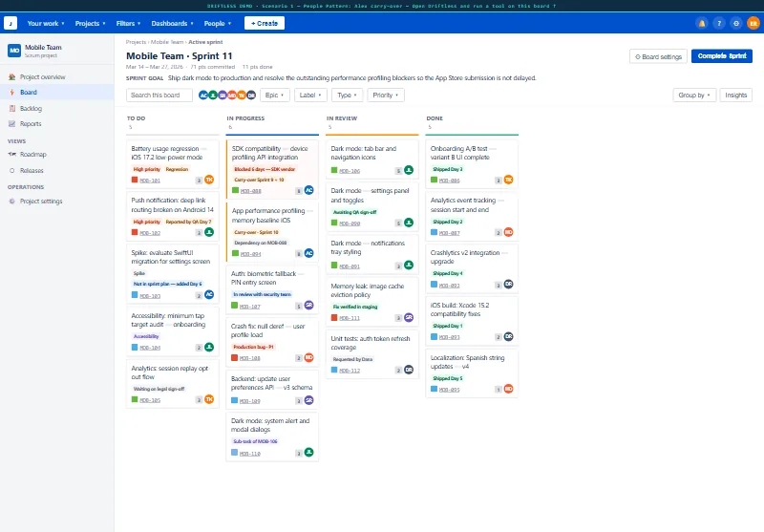This screenshot has width=764, height=532.
Task: Open issue link MOB-094
Action: 250,254
